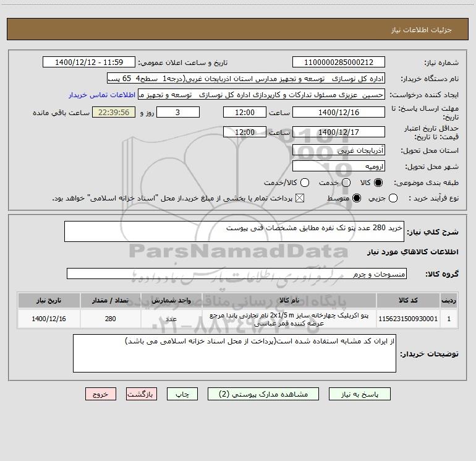
Task: Toggle the Islamic treasury payment checkbox
Action: coord(300,198)
